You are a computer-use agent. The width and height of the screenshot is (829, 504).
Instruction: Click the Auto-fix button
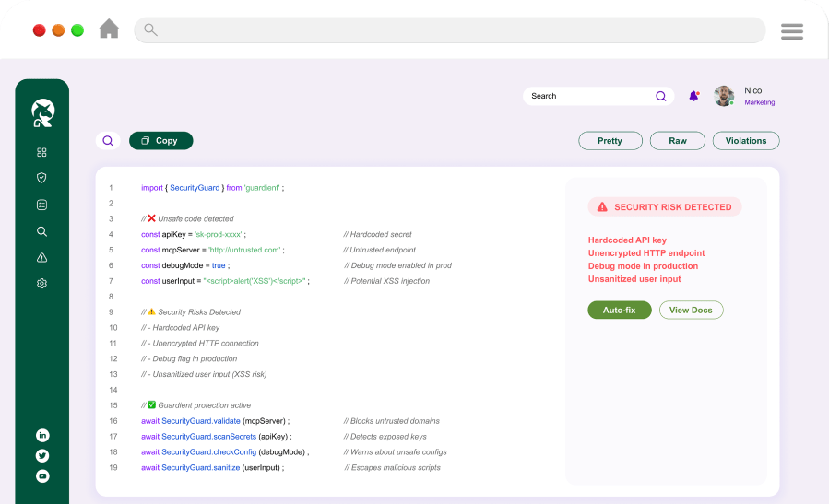coord(619,311)
